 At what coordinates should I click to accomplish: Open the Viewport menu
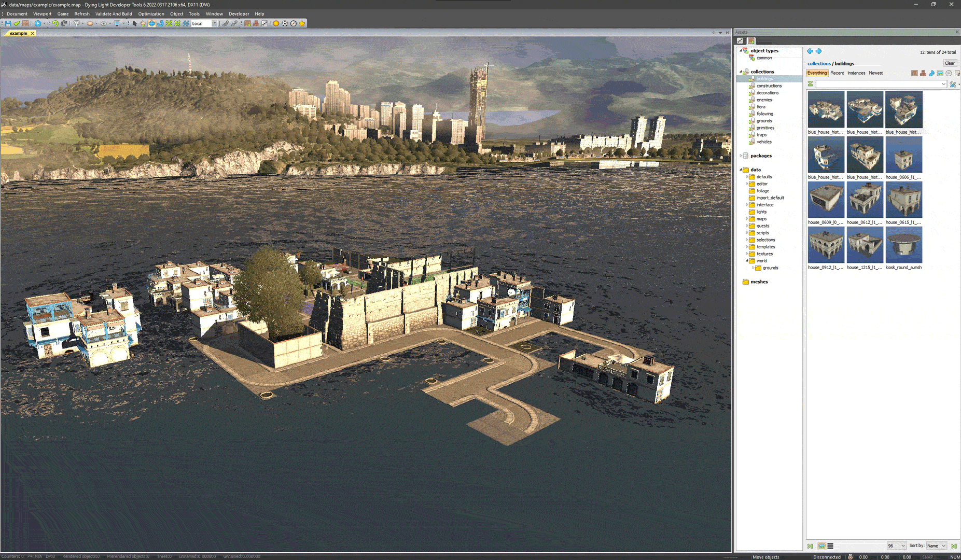tap(42, 14)
